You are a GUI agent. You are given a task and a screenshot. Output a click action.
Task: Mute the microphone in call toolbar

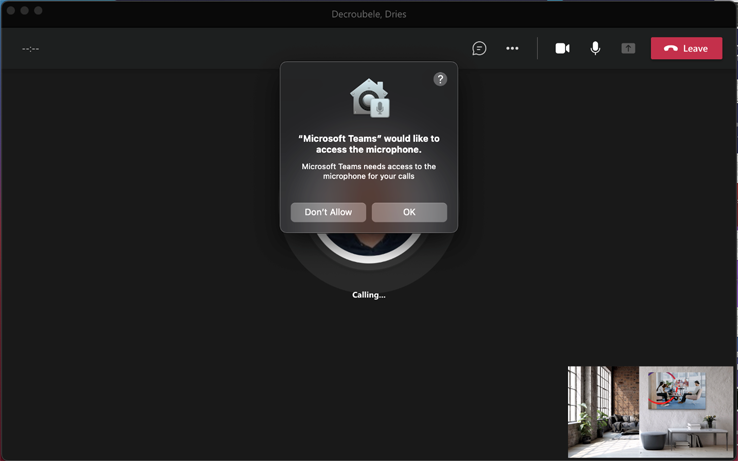[x=595, y=48]
